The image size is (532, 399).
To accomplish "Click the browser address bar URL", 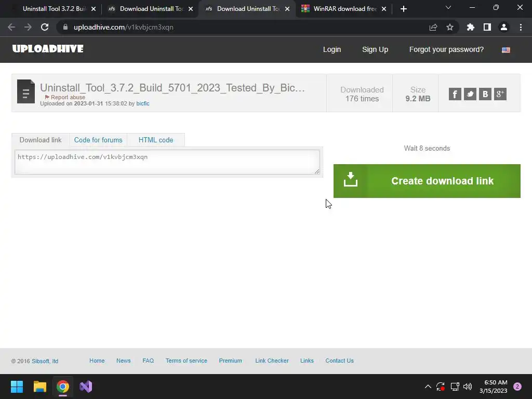I will (124, 27).
